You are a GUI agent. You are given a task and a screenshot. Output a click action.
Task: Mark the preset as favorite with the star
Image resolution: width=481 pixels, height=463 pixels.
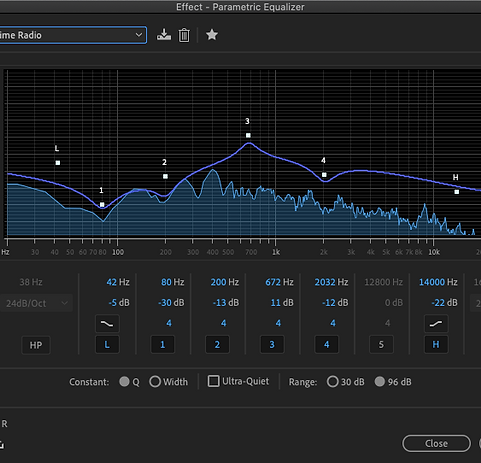[x=212, y=35]
